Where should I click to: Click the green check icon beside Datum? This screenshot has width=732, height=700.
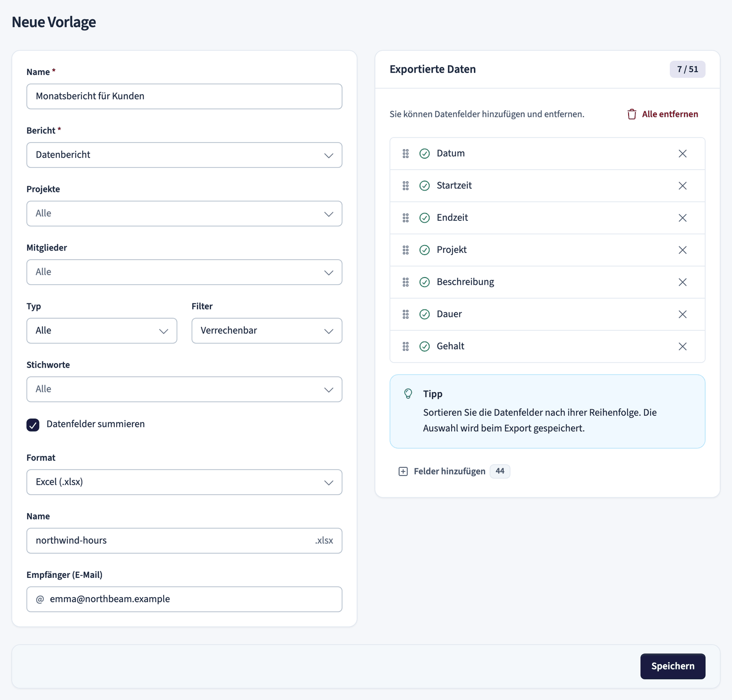pos(425,154)
